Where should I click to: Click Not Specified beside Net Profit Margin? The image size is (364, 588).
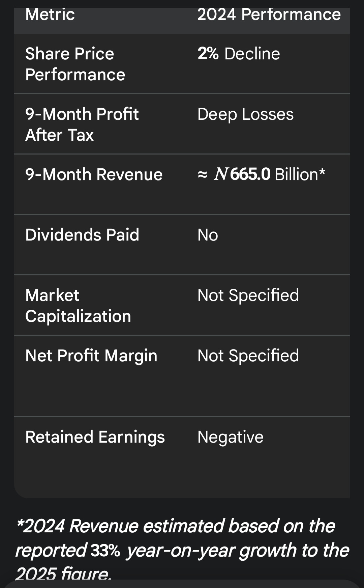click(248, 356)
